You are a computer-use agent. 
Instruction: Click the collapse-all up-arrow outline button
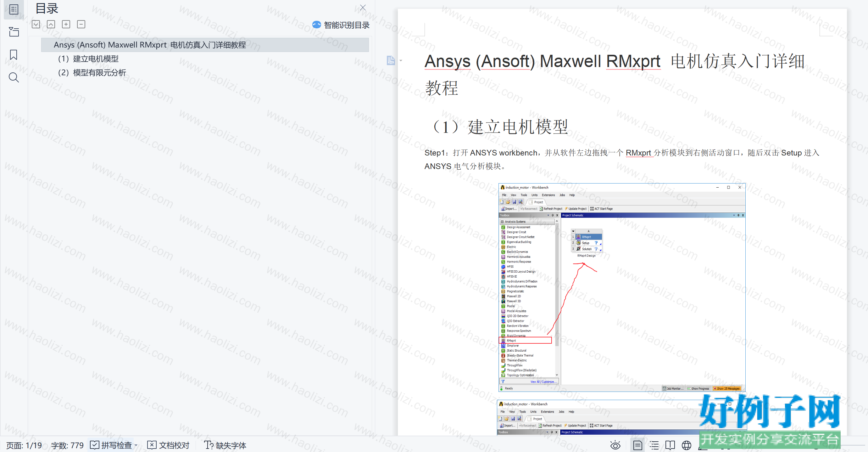click(x=51, y=24)
